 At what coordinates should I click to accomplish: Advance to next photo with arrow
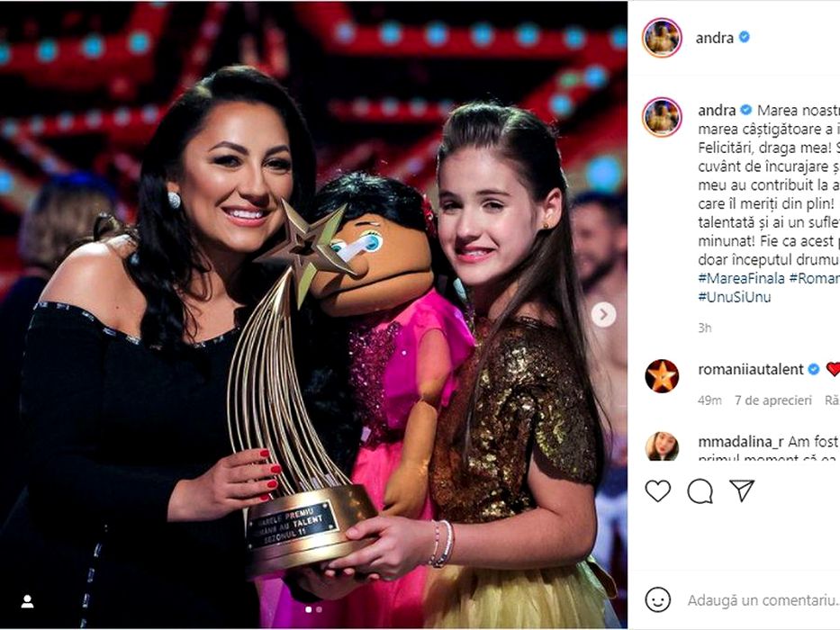tap(603, 314)
